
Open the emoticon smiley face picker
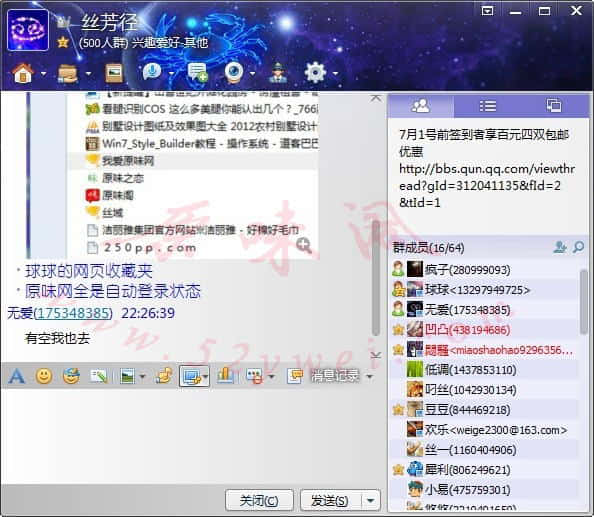click(x=44, y=376)
